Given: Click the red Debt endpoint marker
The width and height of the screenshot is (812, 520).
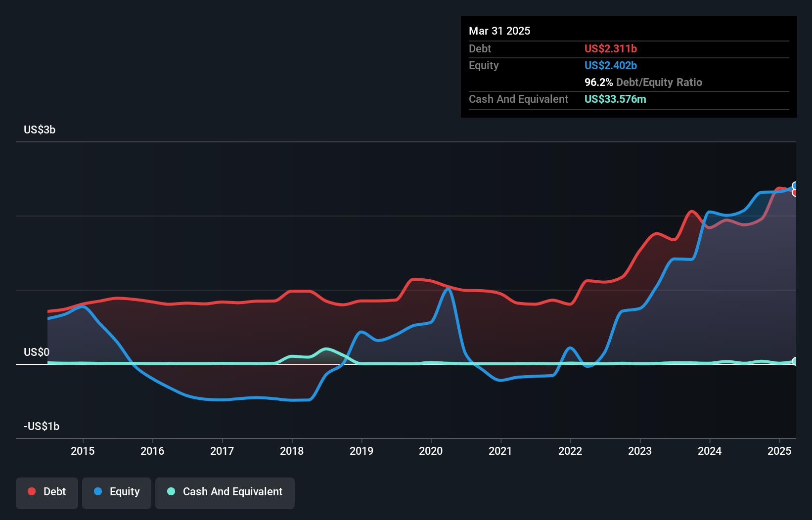Looking at the screenshot, I should pos(795,193).
